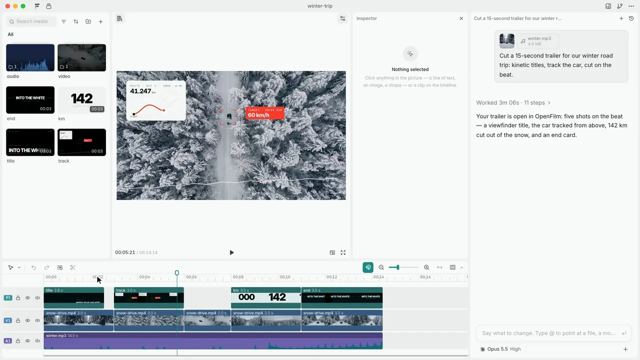
Task: Play the preview video
Action: point(231,253)
